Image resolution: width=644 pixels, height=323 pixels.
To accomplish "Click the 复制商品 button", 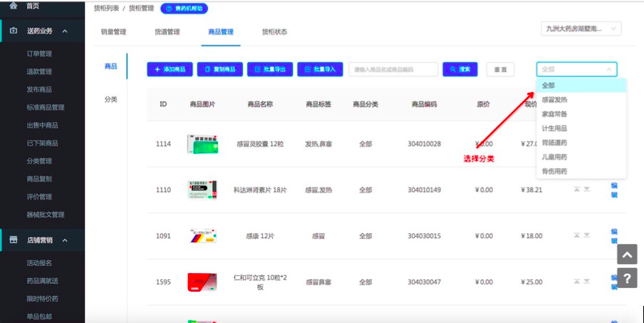I will [x=219, y=69].
